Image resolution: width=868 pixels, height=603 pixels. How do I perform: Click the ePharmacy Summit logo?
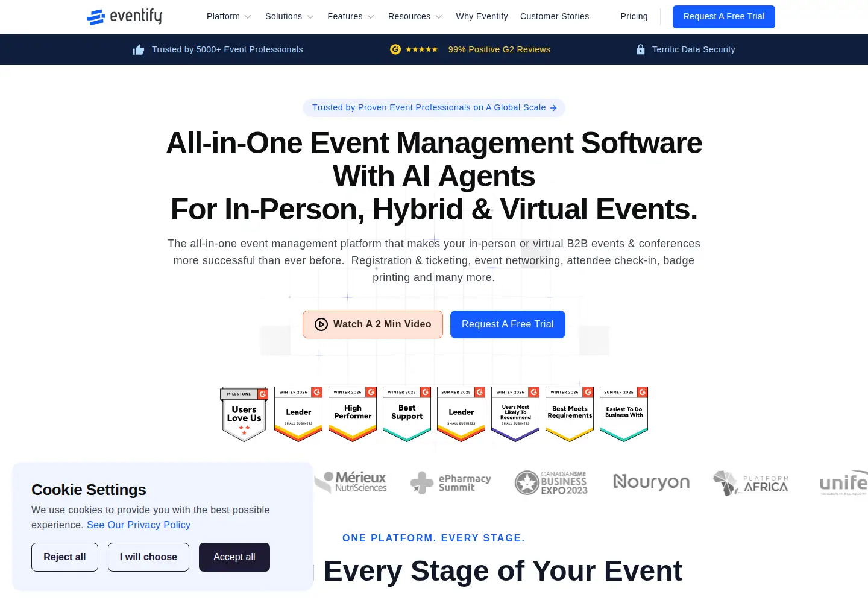click(451, 482)
